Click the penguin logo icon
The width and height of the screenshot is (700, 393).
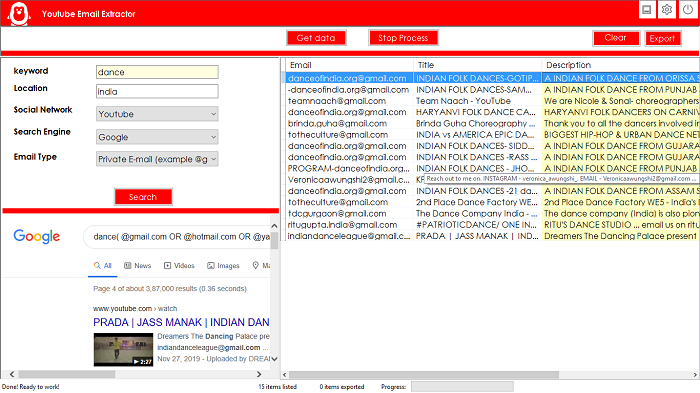tap(19, 14)
